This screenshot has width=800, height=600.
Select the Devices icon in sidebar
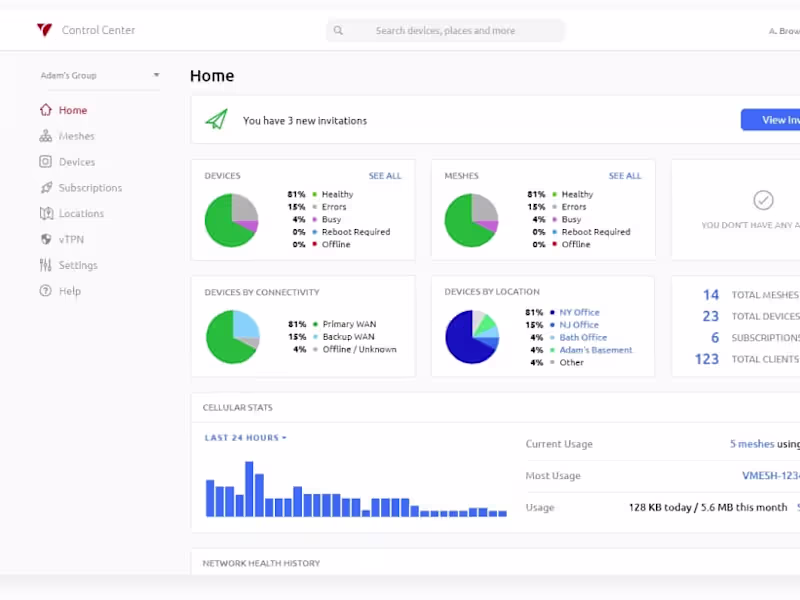[45, 162]
